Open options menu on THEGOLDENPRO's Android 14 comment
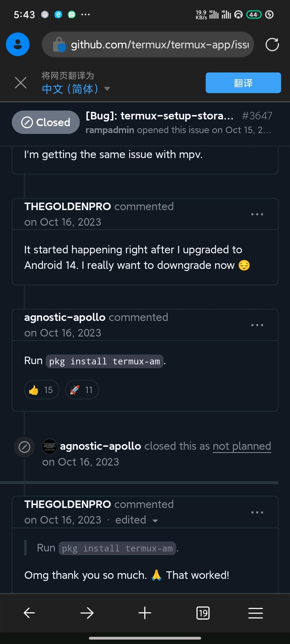The height and width of the screenshot is (644, 290). pyautogui.click(x=257, y=214)
